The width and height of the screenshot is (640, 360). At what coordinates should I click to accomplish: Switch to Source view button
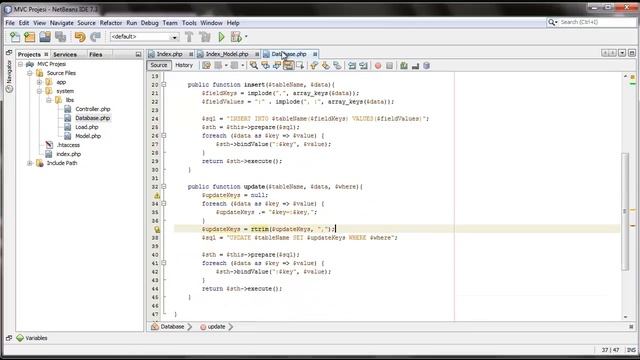pyautogui.click(x=159, y=65)
